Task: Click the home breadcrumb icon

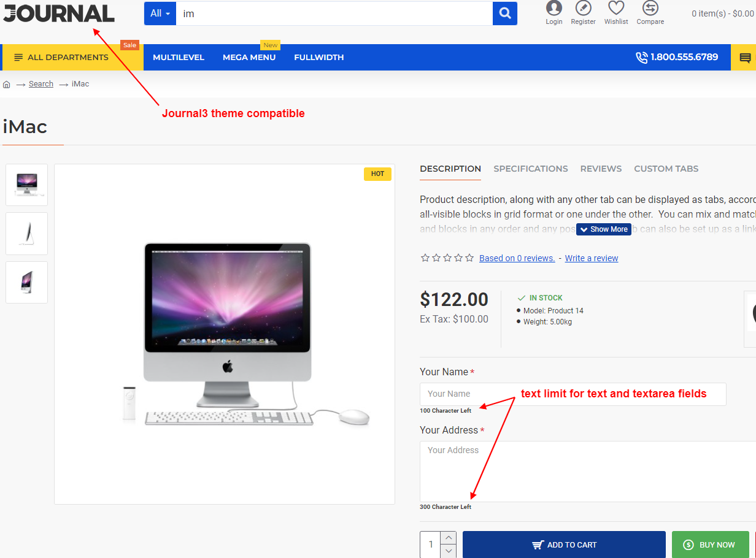Action: [x=7, y=85]
